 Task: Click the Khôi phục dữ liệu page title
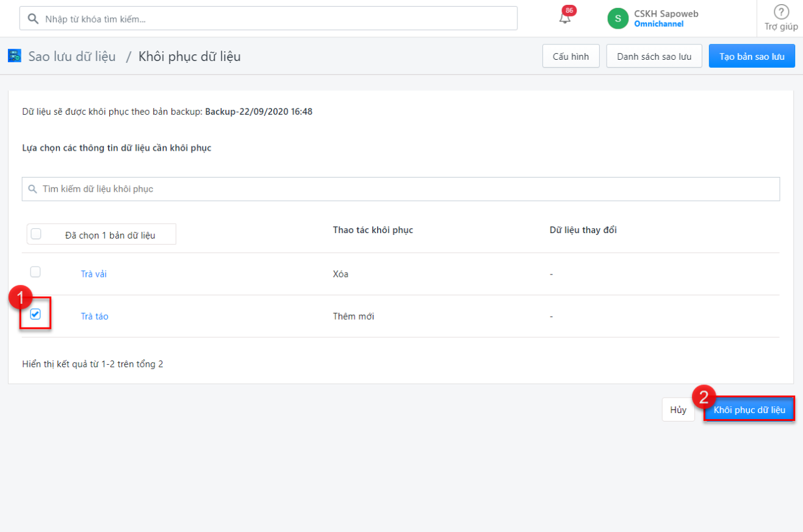tap(190, 57)
